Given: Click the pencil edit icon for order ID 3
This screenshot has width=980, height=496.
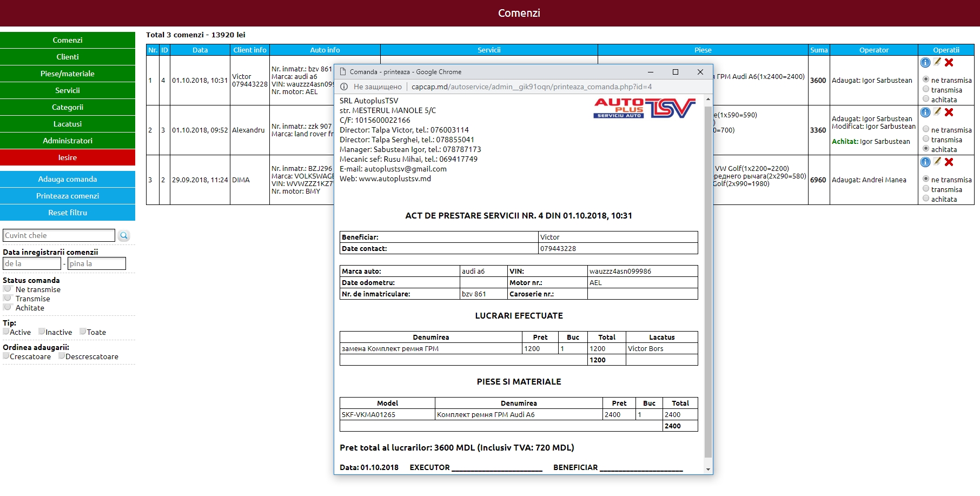Looking at the screenshot, I should pos(937,112).
